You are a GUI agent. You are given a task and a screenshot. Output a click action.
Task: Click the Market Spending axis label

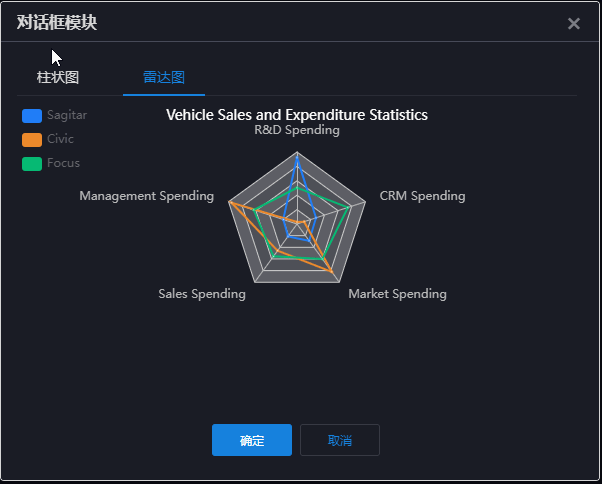pos(397,294)
